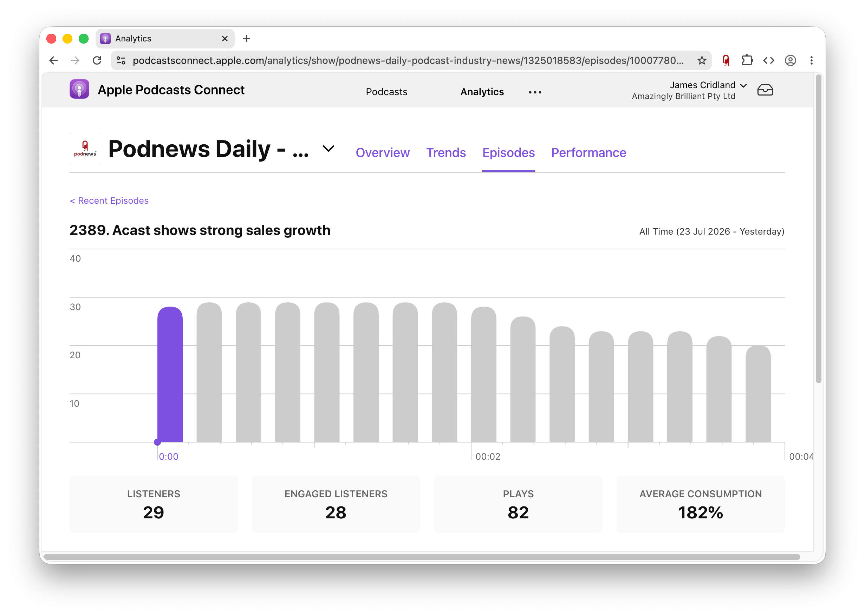Open the Chrome profile account icon
This screenshot has width=865, height=616.
click(790, 61)
